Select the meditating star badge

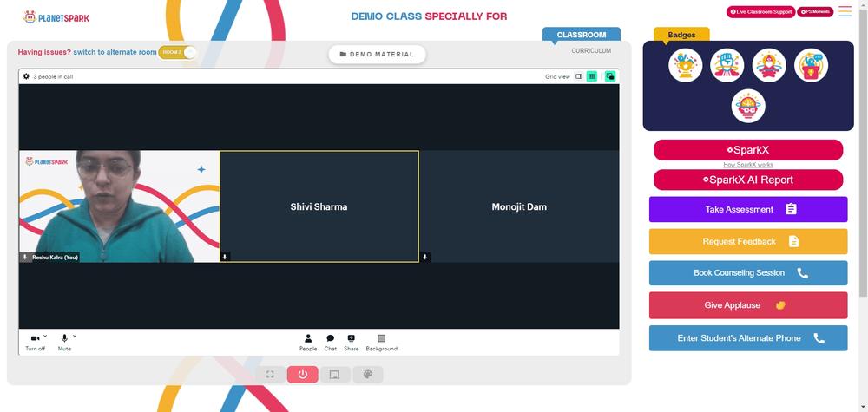click(x=769, y=65)
